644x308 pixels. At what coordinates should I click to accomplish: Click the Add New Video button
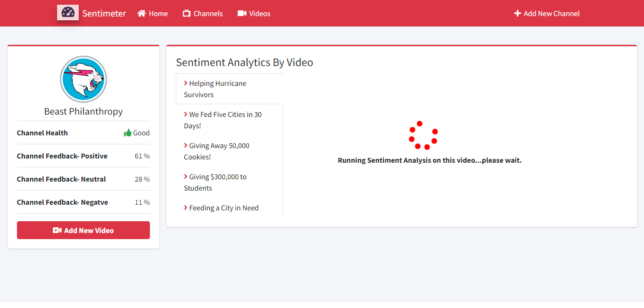[83, 230]
